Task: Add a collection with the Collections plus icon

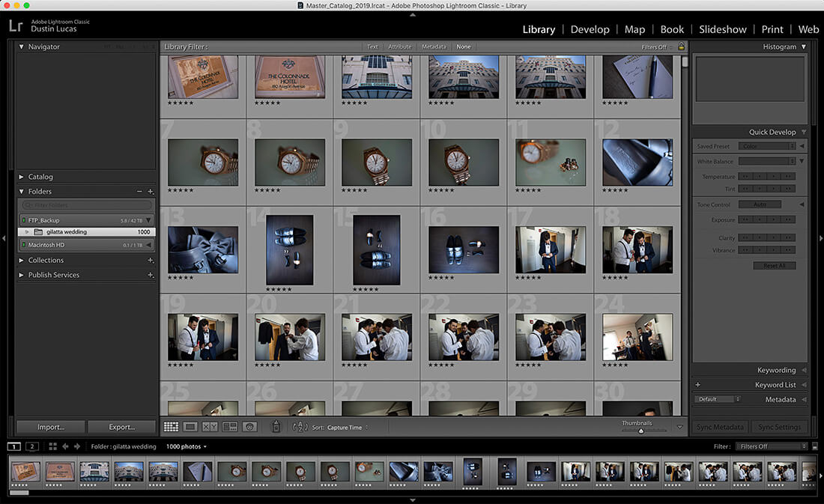Action: click(x=151, y=260)
